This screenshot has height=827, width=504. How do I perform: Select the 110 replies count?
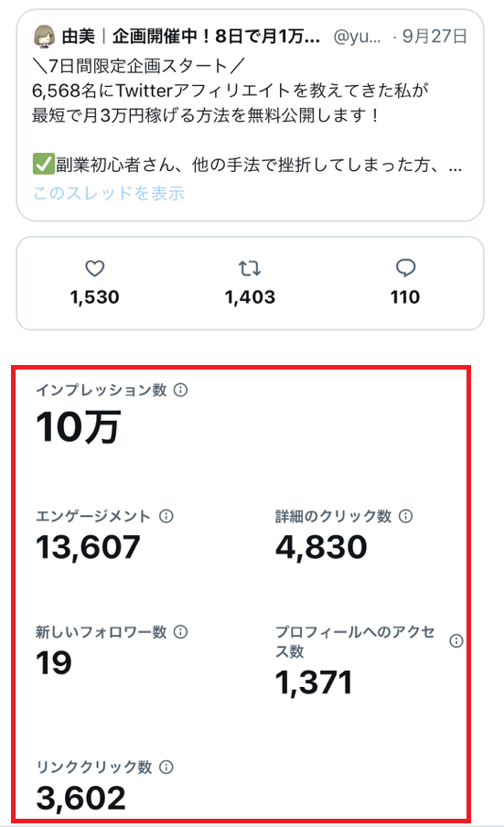(405, 297)
